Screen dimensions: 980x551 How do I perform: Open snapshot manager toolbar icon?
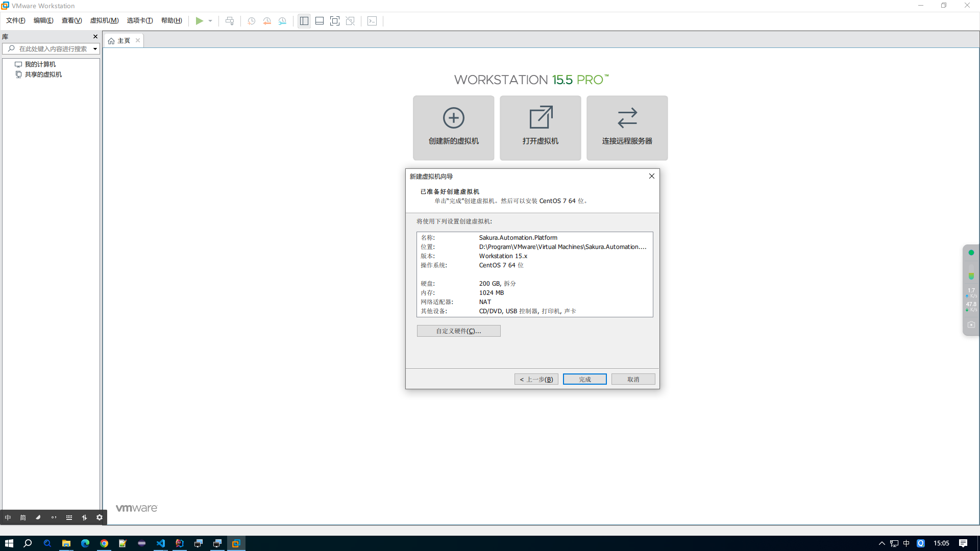tap(282, 21)
